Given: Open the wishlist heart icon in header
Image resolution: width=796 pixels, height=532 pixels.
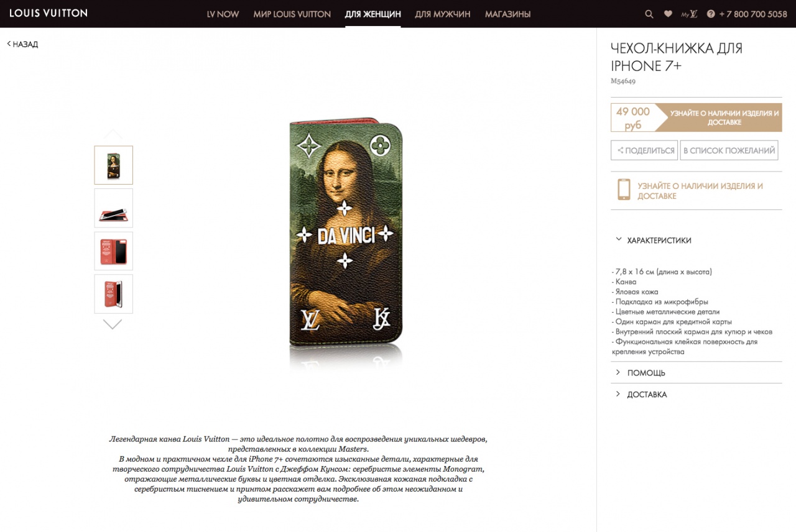Looking at the screenshot, I should pyautogui.click(x=668, y=14).
